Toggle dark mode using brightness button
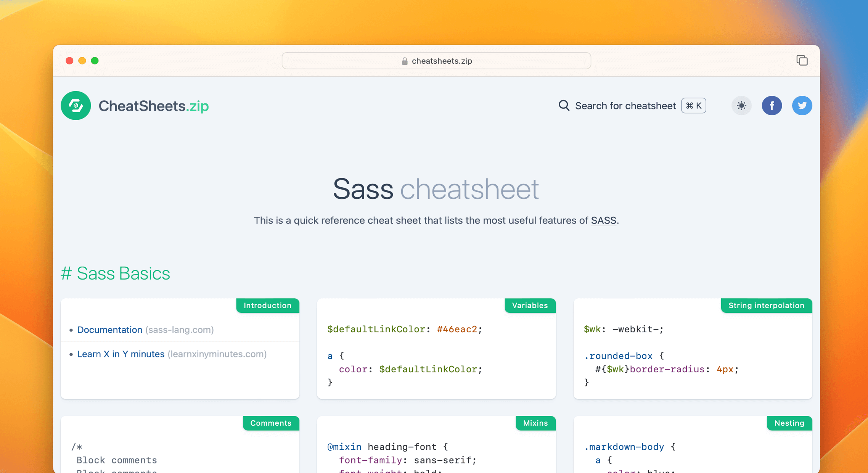Viewport: 868px width, 473px height. point(741,105)
